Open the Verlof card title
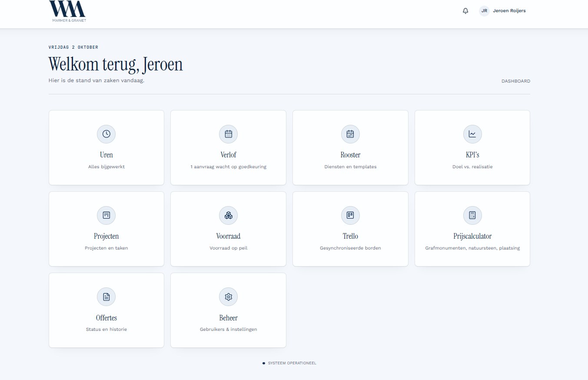This screenshot has width=588, height=380. (229, 155)
